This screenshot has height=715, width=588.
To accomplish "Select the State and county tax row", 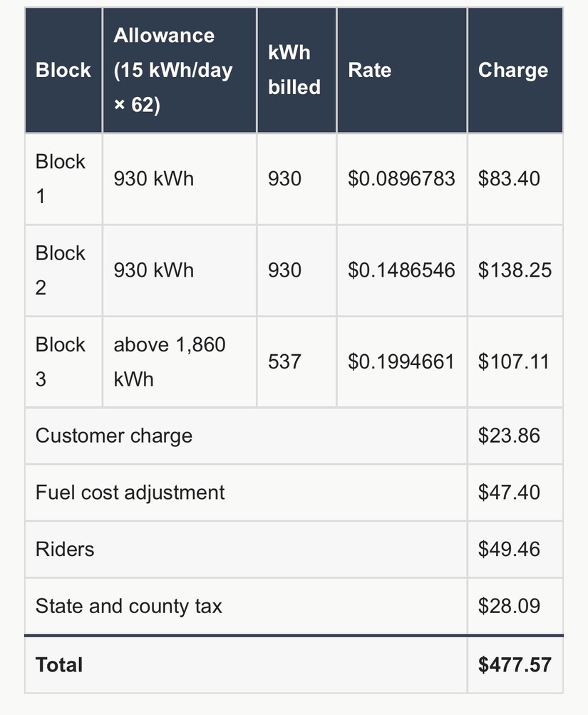I will click(294, 606).
